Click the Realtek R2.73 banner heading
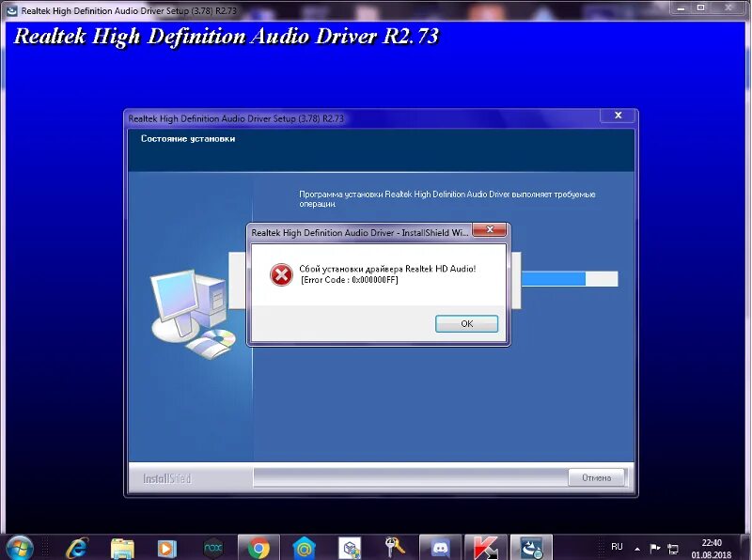This screenshot has width=752, height=560. (x=227, y=37)
